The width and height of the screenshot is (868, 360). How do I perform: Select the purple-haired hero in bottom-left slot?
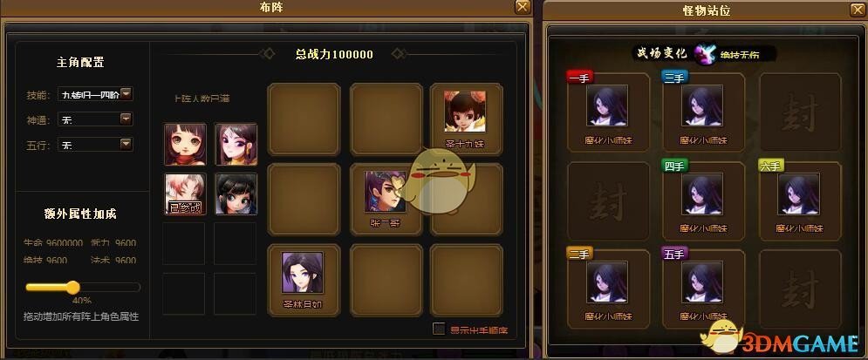coord(302,273)
